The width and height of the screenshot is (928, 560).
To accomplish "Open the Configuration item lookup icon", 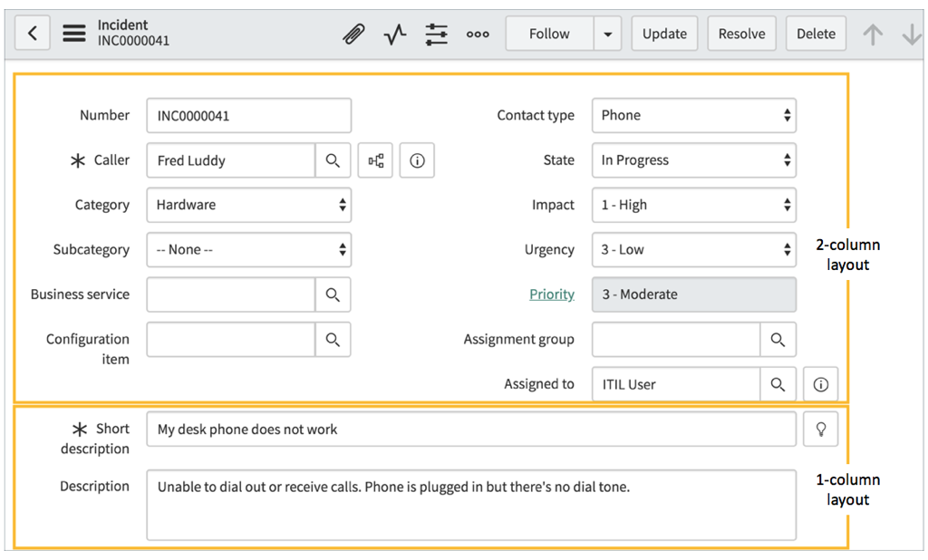I will (333, 339).
